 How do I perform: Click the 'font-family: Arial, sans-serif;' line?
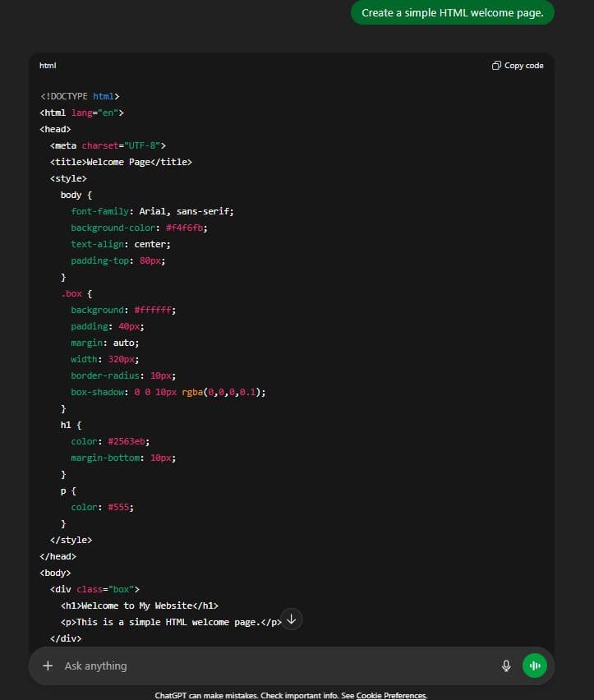point(152,211)
